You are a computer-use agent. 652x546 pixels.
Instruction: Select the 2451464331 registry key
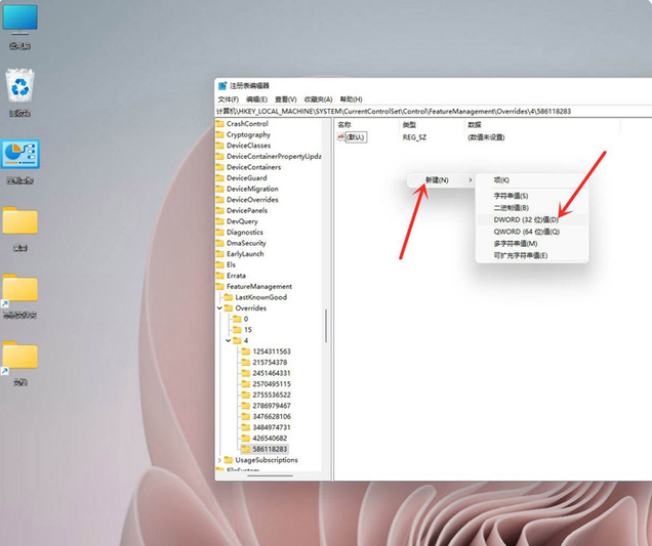pos(271,373)
